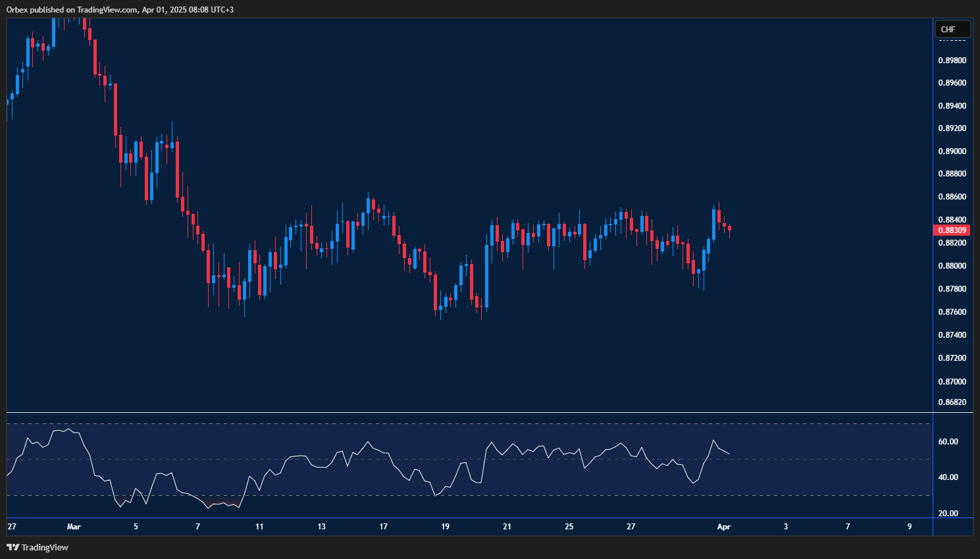Click the 60.00 RSI level label
The height and width of the screenshot is (559, 980).
[948, 442]
